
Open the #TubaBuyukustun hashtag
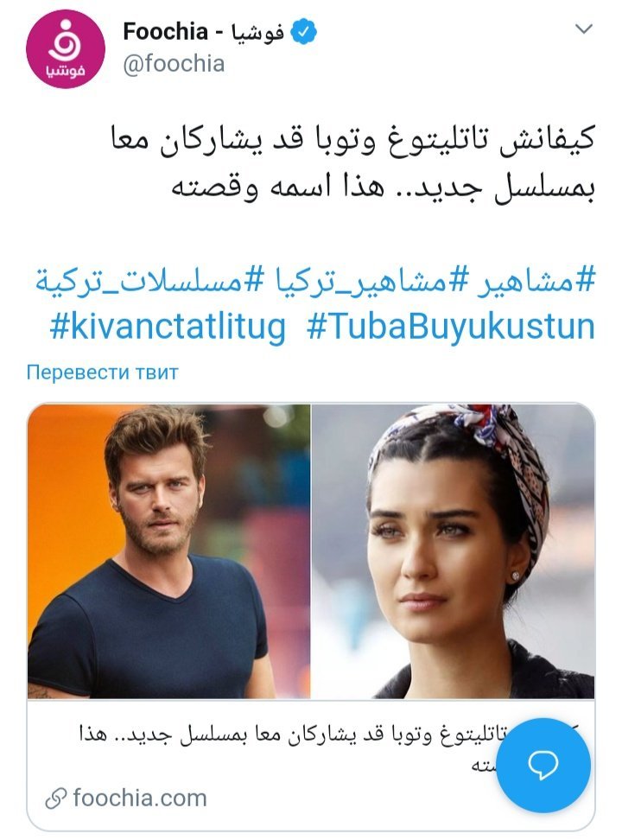[x=451, y=327]
